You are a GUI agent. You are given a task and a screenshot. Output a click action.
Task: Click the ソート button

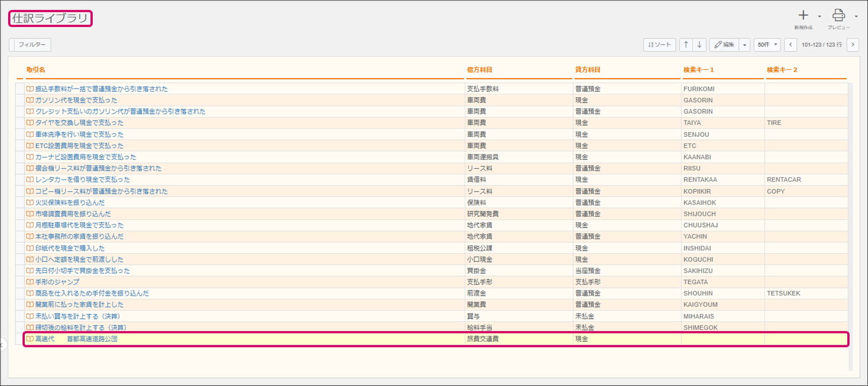pos(660,45)
